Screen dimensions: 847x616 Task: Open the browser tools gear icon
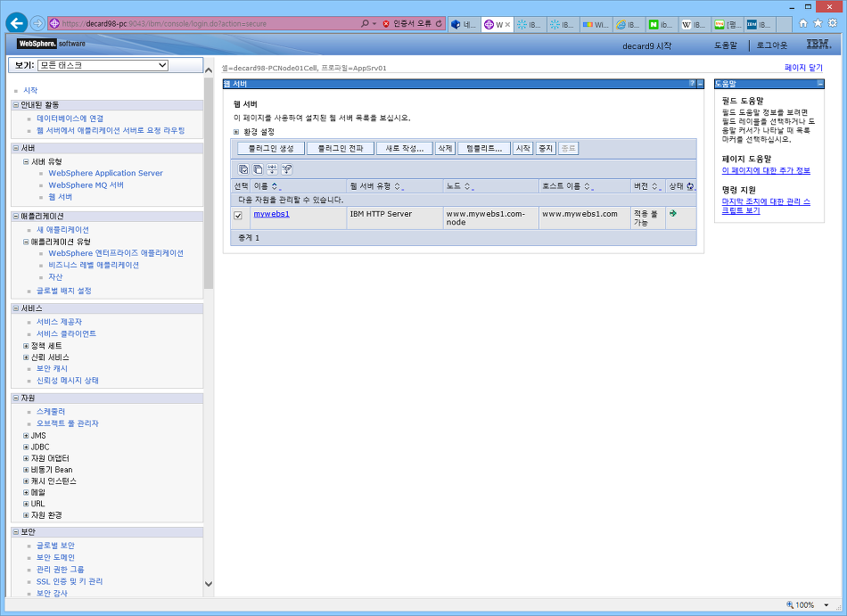coord(833,23)
